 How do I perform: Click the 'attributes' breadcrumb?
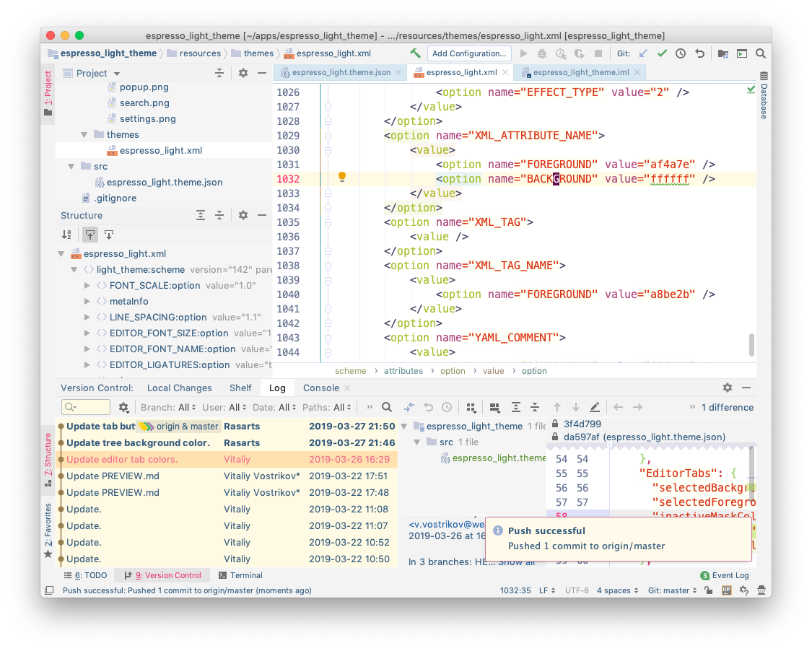[403, 371]
